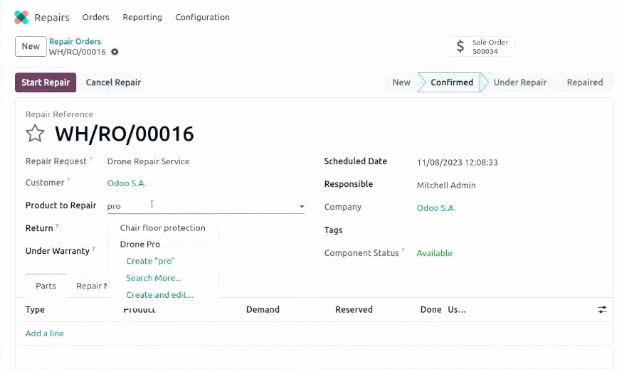Viewport: 624px width, 370px height.
Task: Go to Repairs app home
Action: [x=52, y=17]
